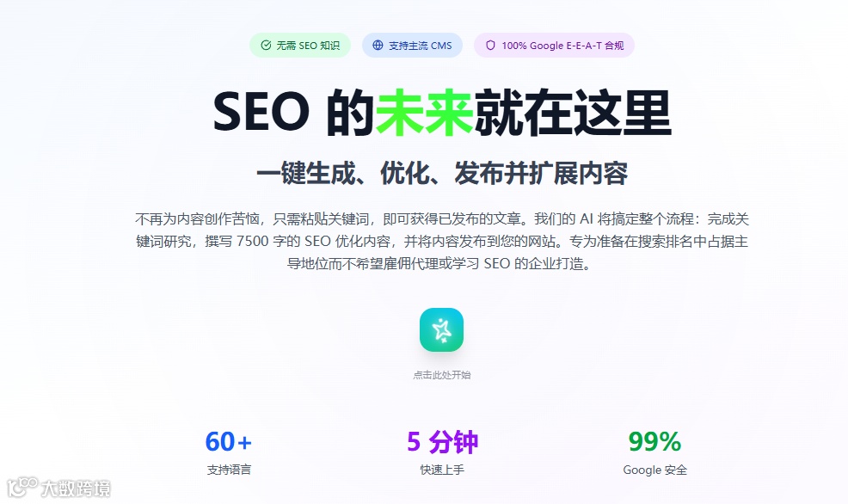This screenshot has height=504, width=848.
Task: Click the SEO 的未来就在这里 headline
Action: point(442,113)
